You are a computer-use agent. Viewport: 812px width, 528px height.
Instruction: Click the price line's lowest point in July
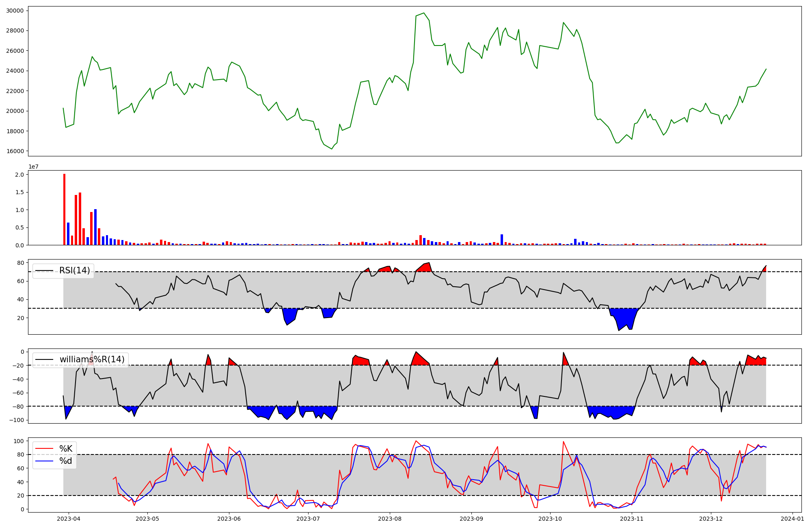332,149
